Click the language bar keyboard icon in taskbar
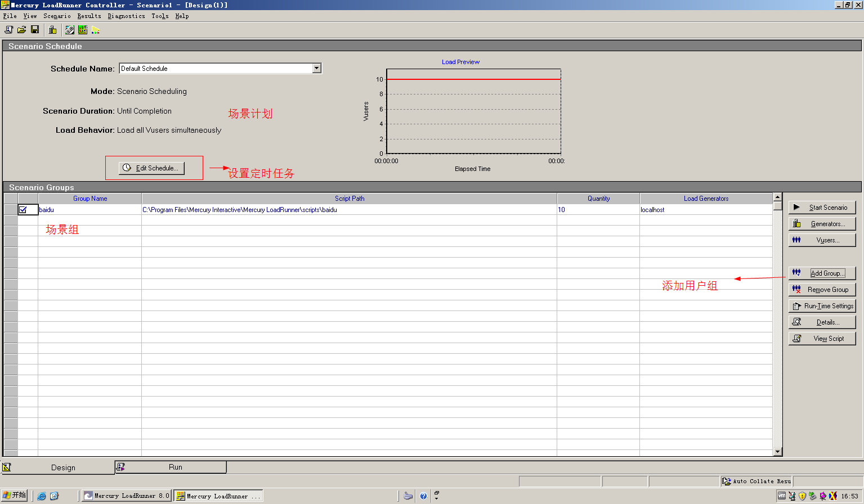 [409, 496]
